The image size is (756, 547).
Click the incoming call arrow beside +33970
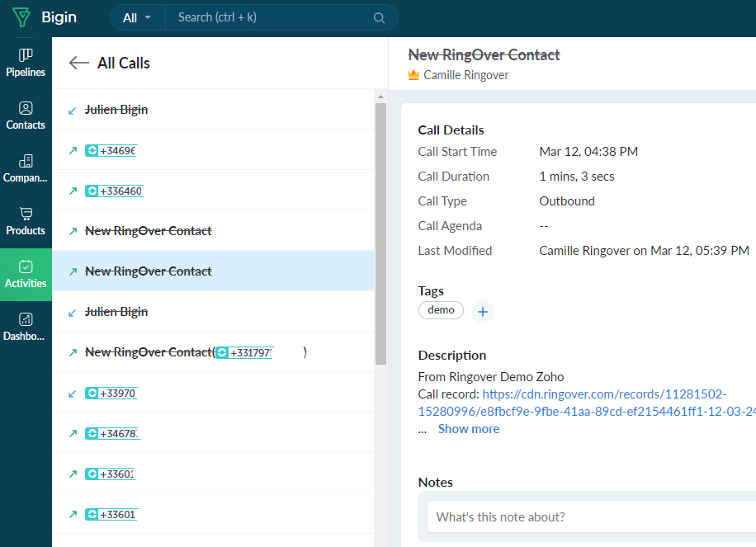tap(73, 394)
